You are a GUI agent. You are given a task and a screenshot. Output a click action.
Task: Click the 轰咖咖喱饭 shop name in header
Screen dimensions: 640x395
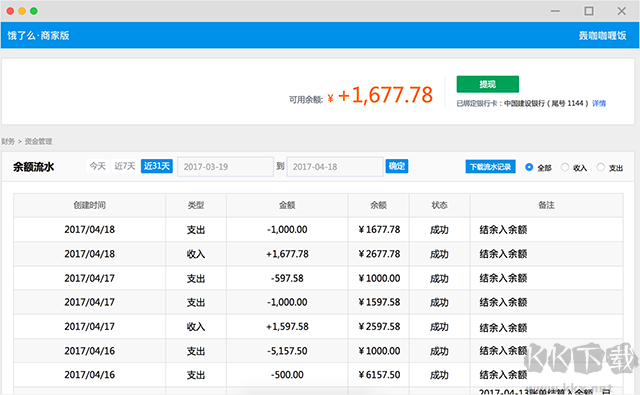pos(602,36)
